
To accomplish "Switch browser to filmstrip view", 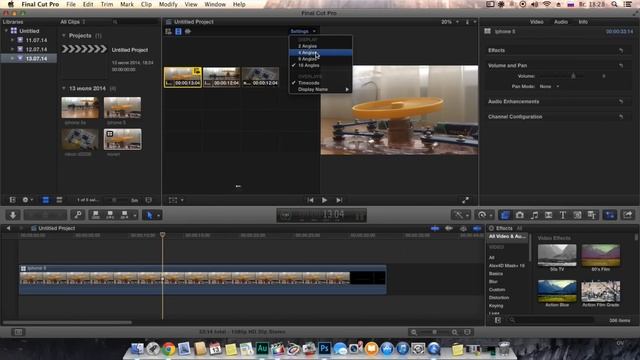I will pos(46,200).
